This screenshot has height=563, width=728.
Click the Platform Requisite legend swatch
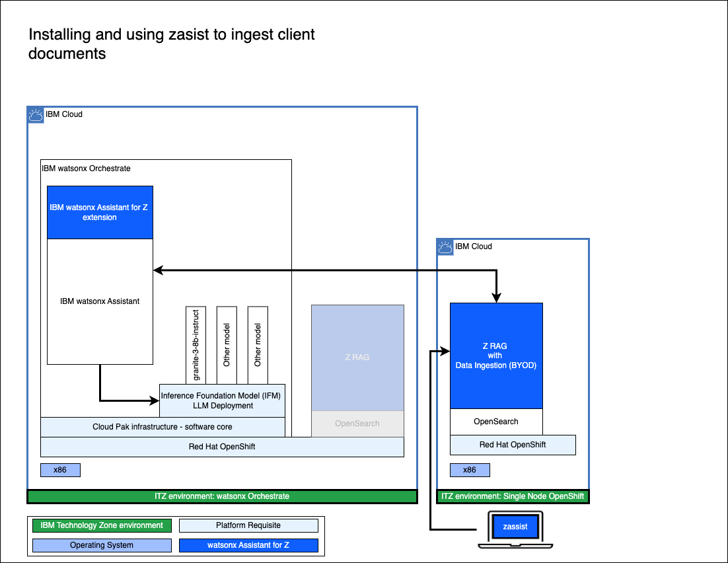pos(248,526)
